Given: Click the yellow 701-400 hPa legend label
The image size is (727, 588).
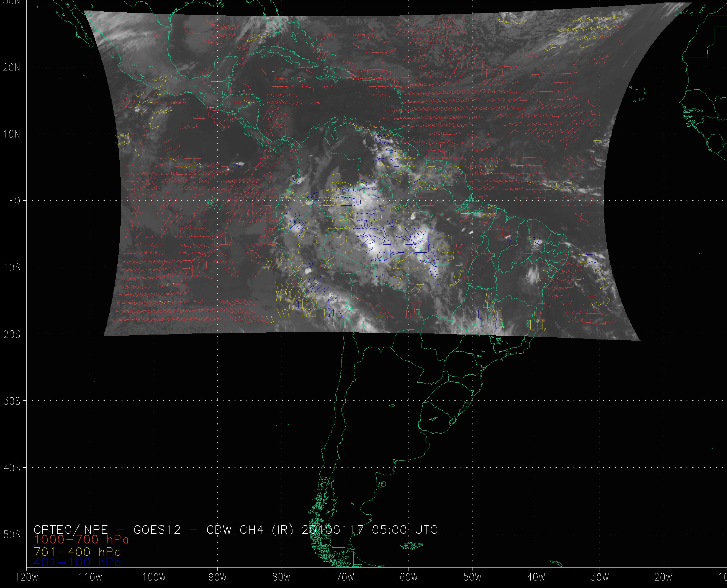Looking at the screenshot, I should (x=77, y=552).
